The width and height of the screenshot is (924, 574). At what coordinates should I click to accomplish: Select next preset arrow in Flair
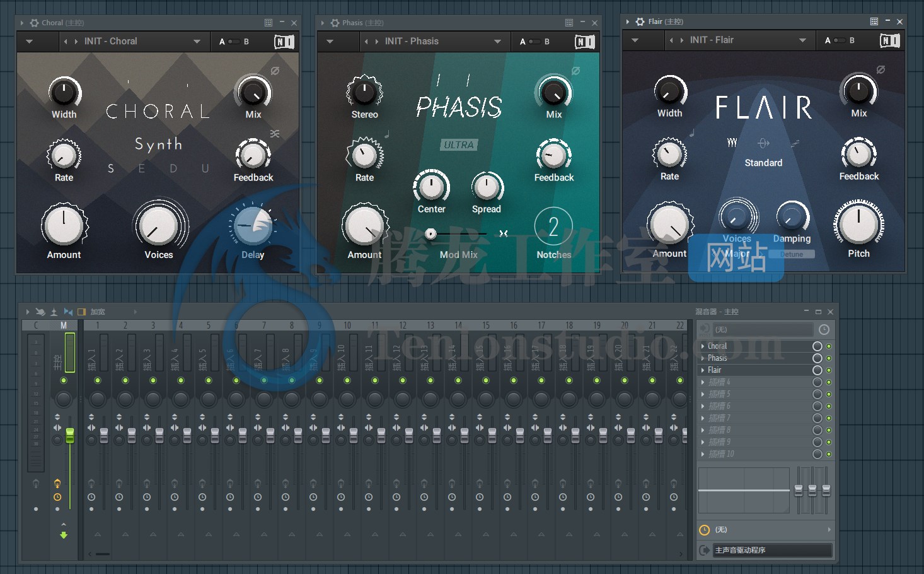682,40
